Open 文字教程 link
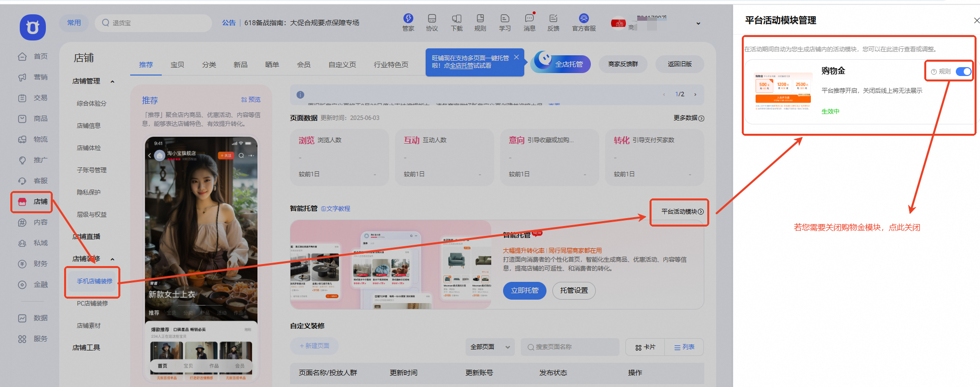980x387 pixels. point(335,209)
